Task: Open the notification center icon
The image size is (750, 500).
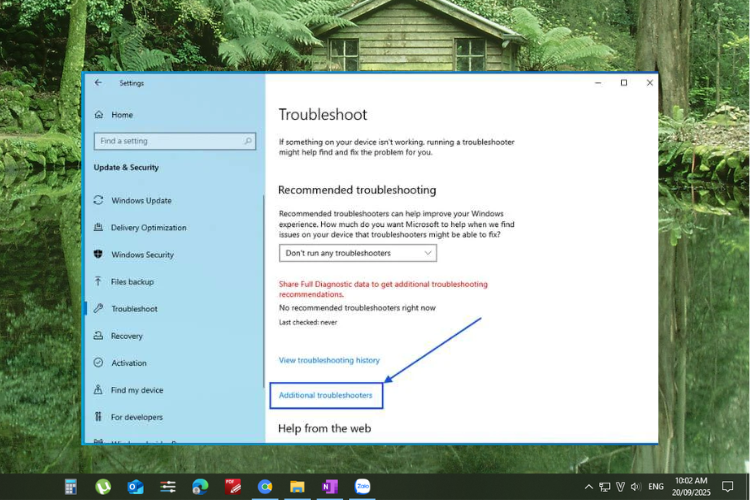Action: pos(728,487)
